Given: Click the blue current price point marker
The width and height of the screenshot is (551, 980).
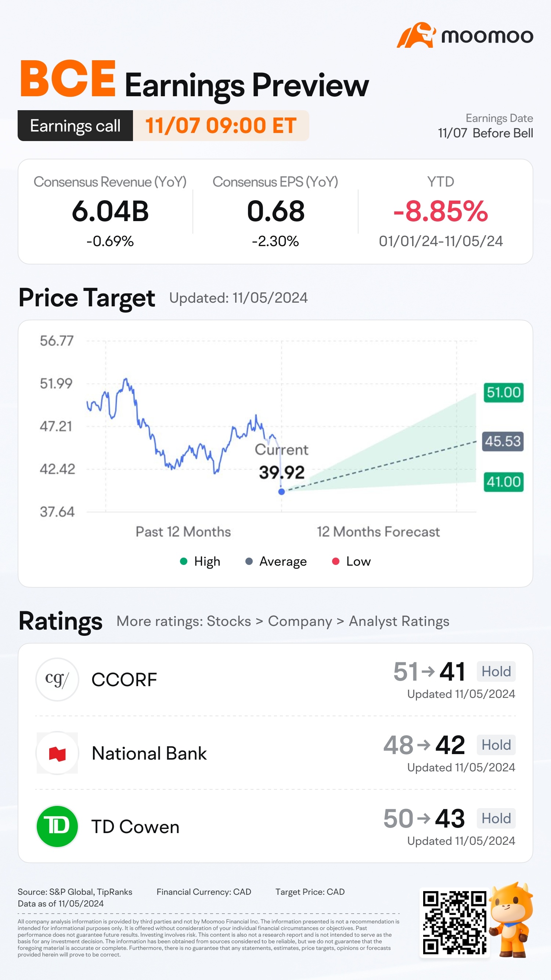Looking at the screenshot, I should coord(282,491).
